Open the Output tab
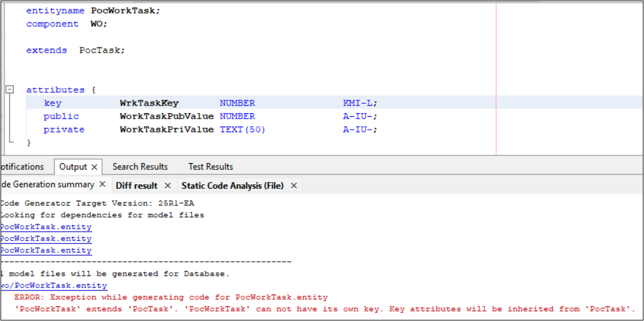Image resolution: width=644 pixels, height=321 pixels. pyautogui.click(x=73, y=167)
